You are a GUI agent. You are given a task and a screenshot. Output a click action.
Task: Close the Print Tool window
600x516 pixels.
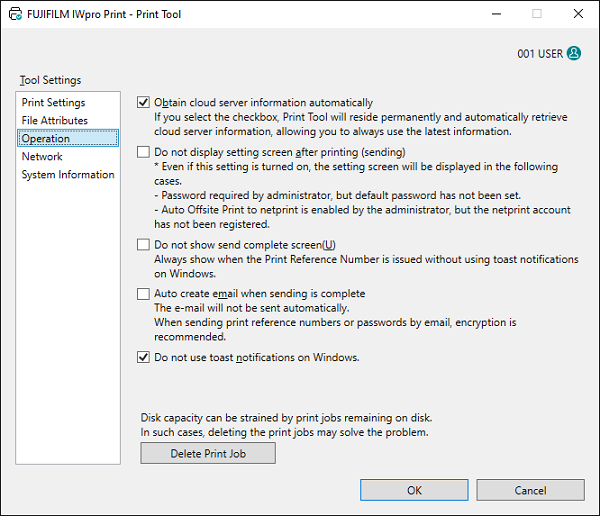click(577, 15)
